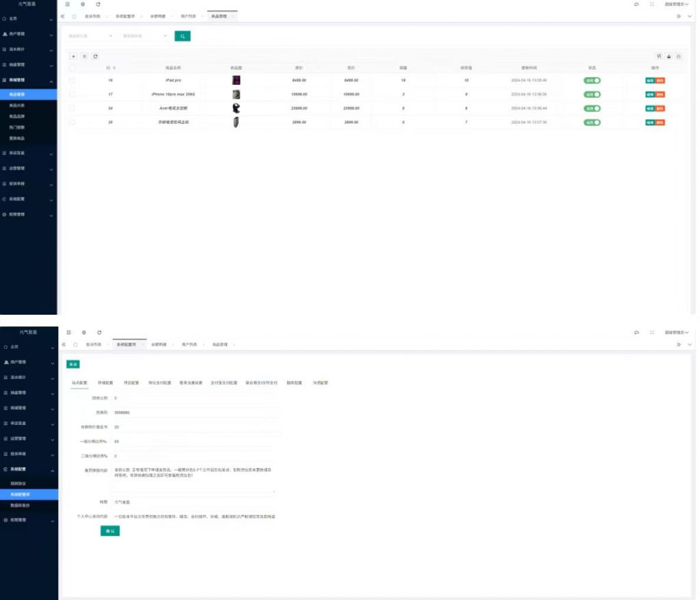Image resolution: width=700 pixels, height=600 pixels.
Task: Click the sort arrows beside the ID column header
Action: 114,68
